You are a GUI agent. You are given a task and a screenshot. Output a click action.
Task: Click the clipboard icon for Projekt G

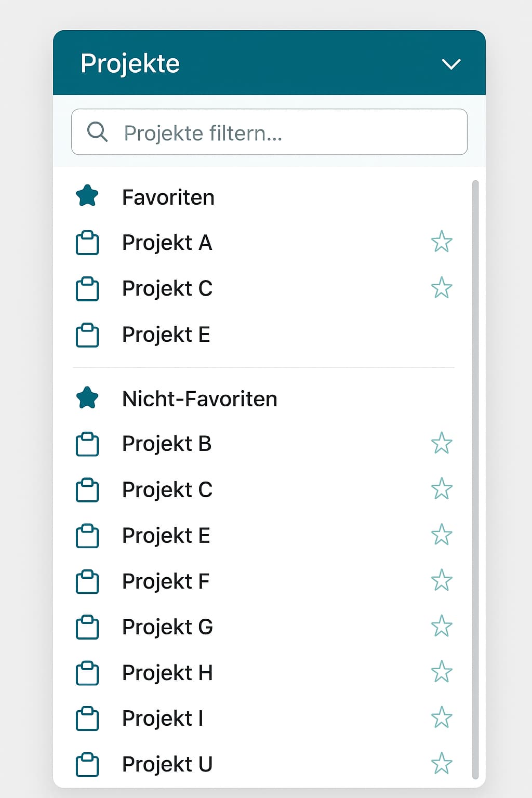point(87,627)
